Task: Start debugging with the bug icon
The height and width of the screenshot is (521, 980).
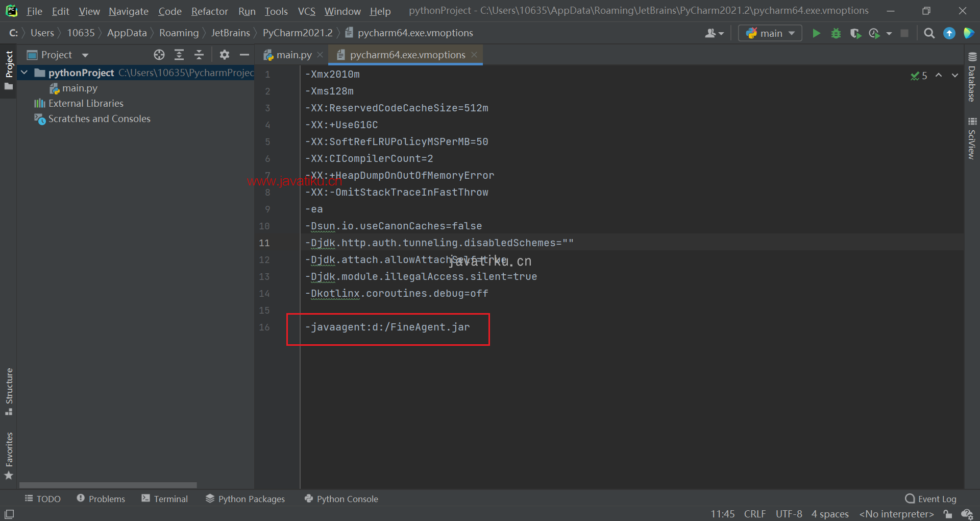Action: pyautogui.click(x=836, y=33)
